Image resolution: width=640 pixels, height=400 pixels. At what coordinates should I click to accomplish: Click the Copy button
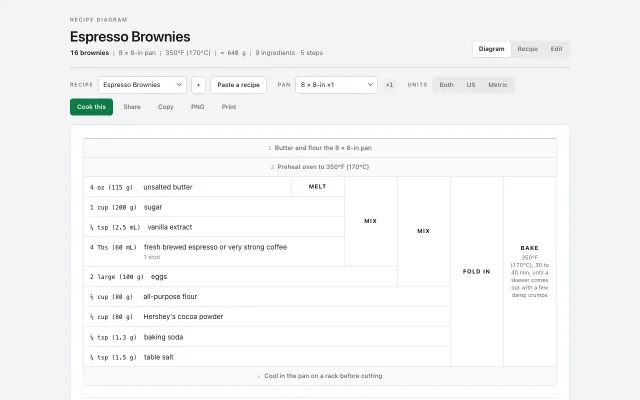[x=166, y=107]
